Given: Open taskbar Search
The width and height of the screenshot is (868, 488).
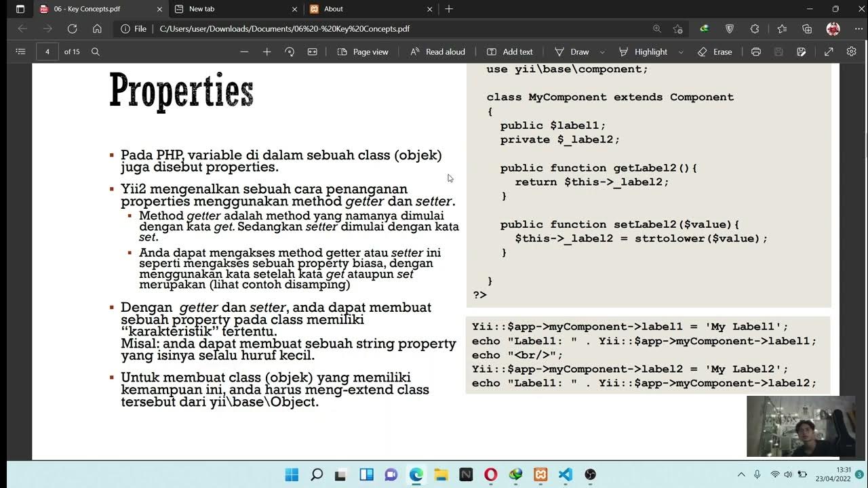Looking at the screenshot, I should pyautogui.click(x=317, y=474).
